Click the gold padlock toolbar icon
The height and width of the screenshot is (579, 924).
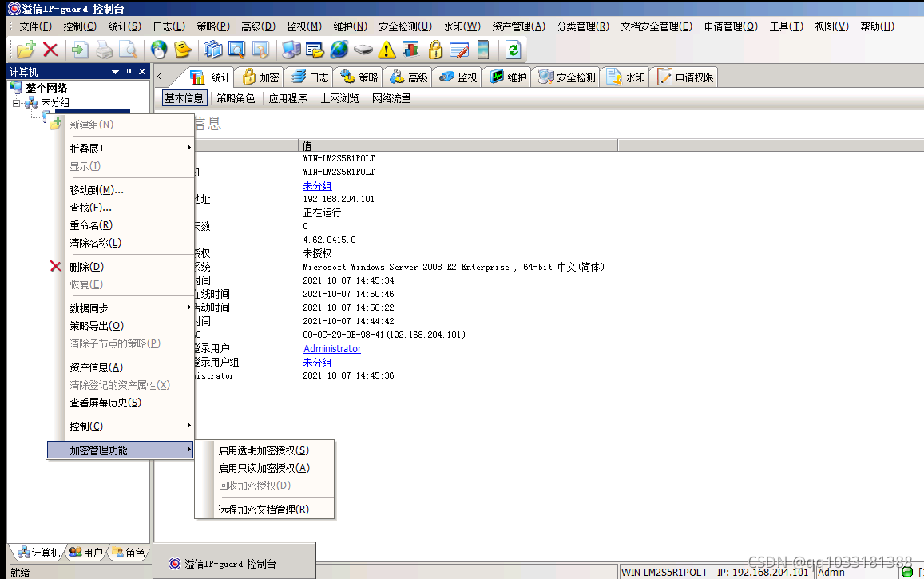point(435,50)
